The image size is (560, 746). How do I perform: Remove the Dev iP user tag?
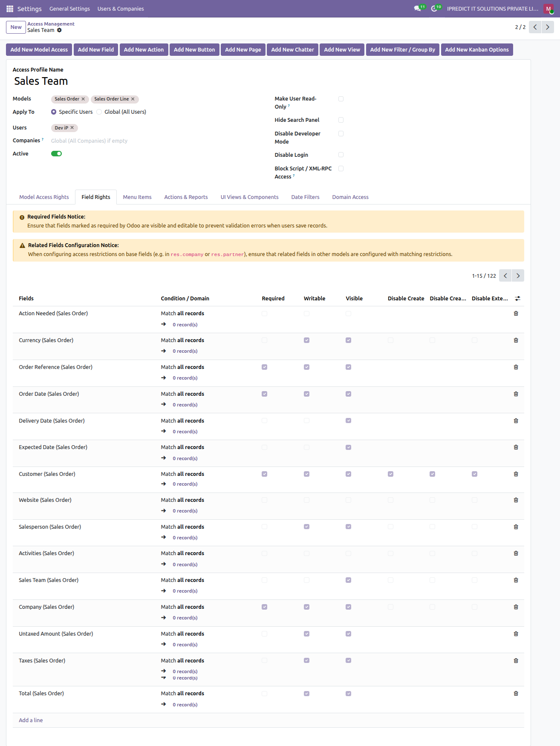click(72, 127)
